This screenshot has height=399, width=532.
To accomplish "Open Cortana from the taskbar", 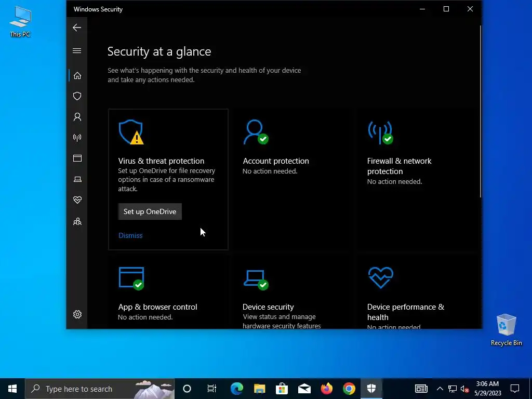I will tap(187, 389).
